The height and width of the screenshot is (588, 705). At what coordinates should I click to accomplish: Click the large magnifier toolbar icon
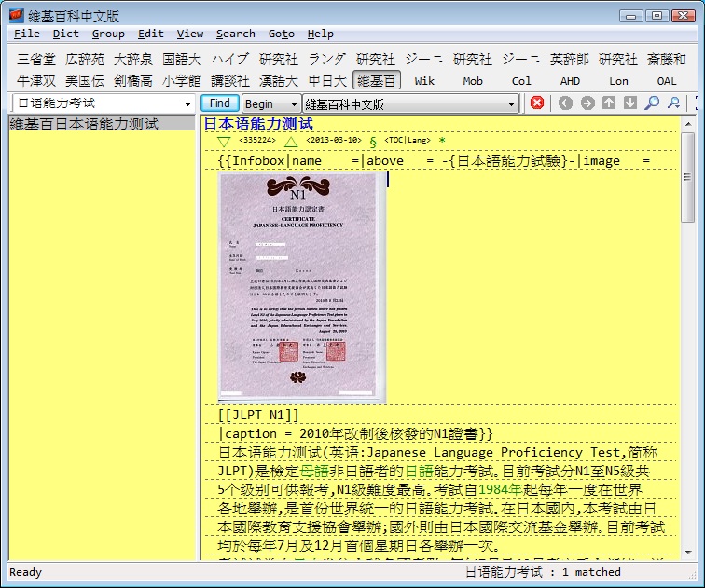652,103
